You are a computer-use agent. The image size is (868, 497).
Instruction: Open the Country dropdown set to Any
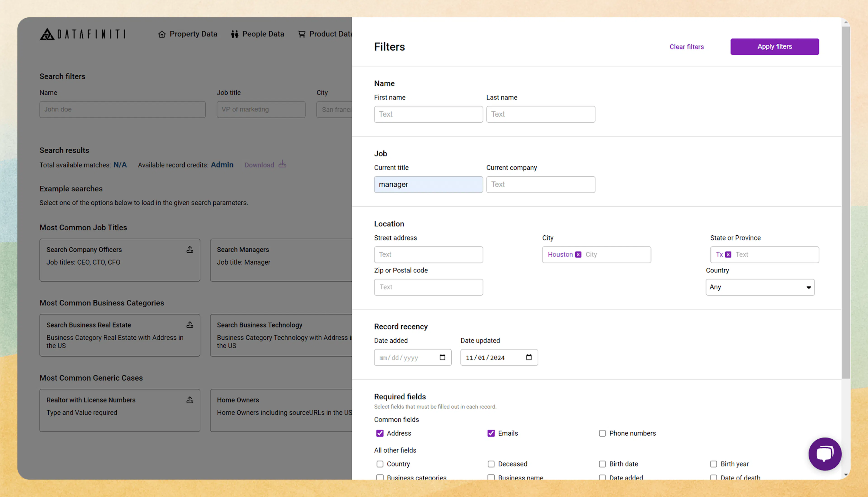(760, 287)
